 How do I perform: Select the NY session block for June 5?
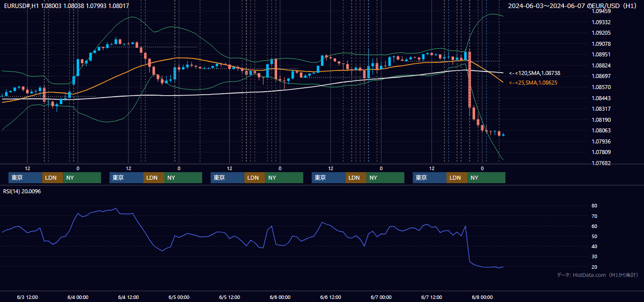285,178
